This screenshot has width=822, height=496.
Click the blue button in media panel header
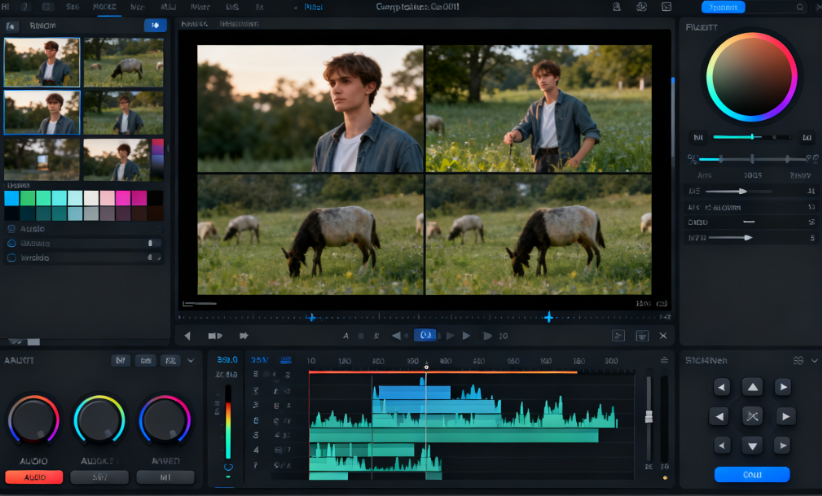[x=155, y=25]
